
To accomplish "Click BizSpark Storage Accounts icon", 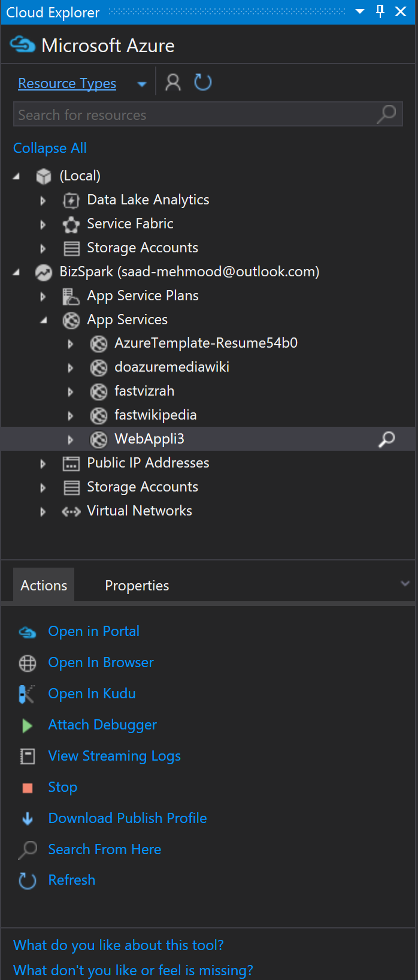I will [x=71, y=487].
